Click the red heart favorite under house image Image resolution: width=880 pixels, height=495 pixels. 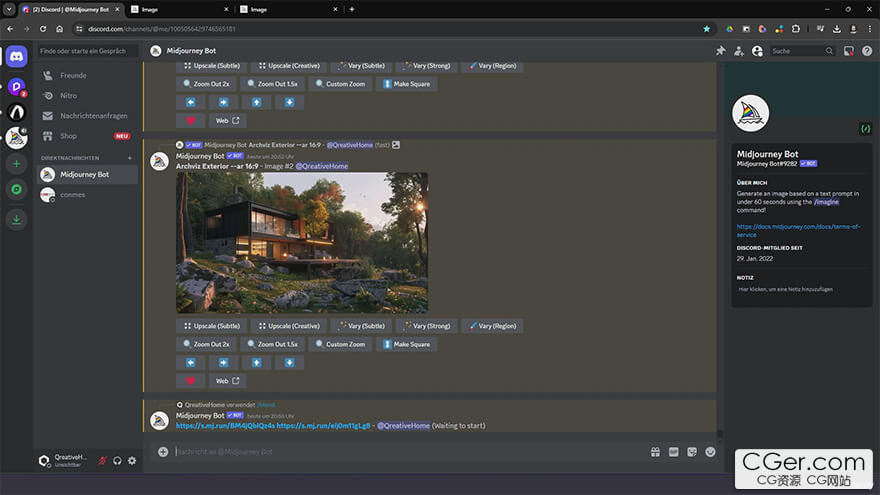pyautogui.click(x=191, y=381)
